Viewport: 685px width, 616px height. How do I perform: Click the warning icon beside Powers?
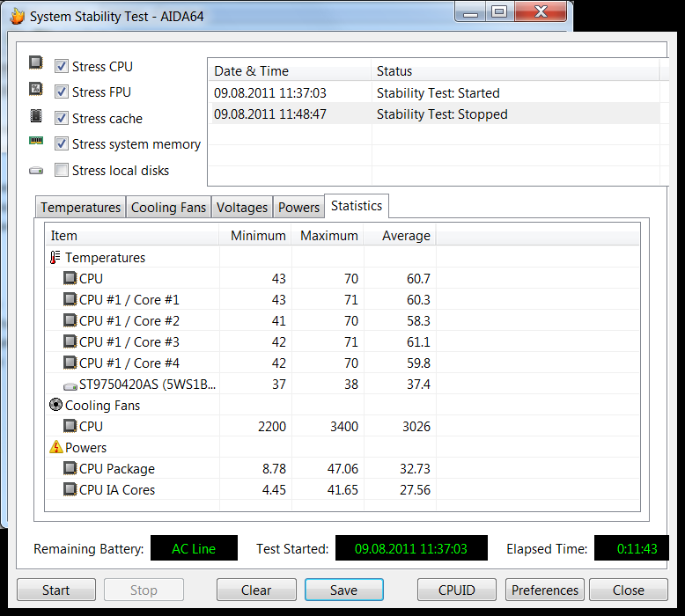click(x=55, y=448)
